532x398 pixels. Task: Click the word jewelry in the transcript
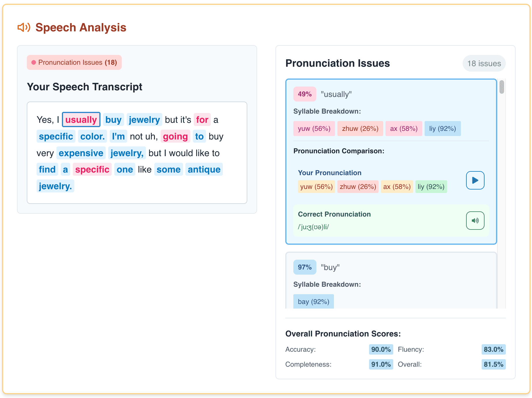[x=144, y=120]
